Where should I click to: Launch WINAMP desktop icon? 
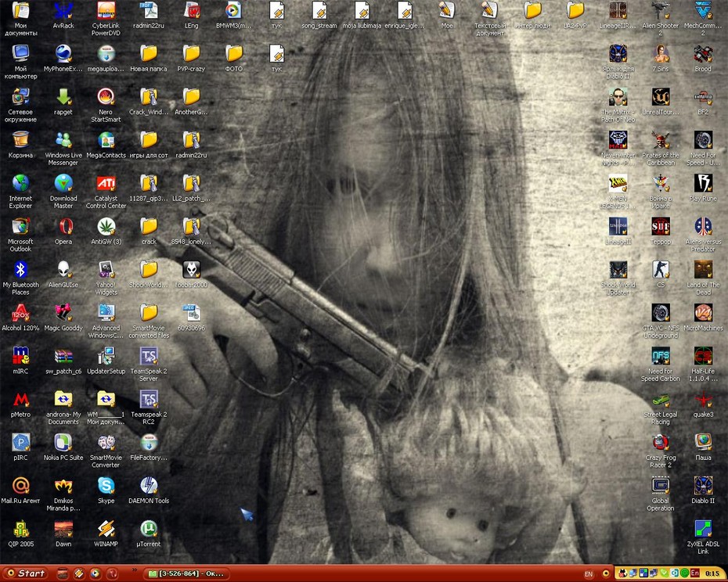pos(106,533)
